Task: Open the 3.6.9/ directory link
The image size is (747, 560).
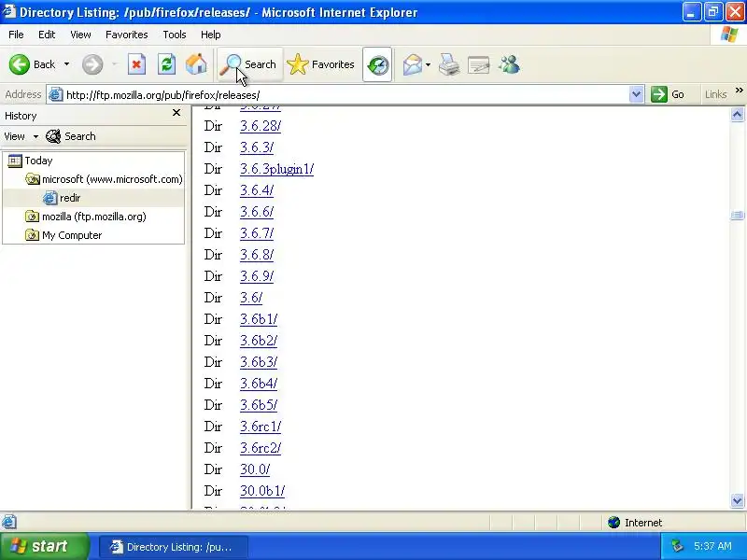Action: point(257,276)
